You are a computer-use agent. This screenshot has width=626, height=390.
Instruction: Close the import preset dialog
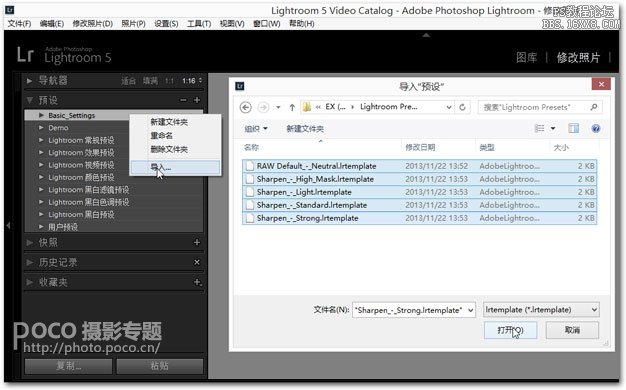601,84
